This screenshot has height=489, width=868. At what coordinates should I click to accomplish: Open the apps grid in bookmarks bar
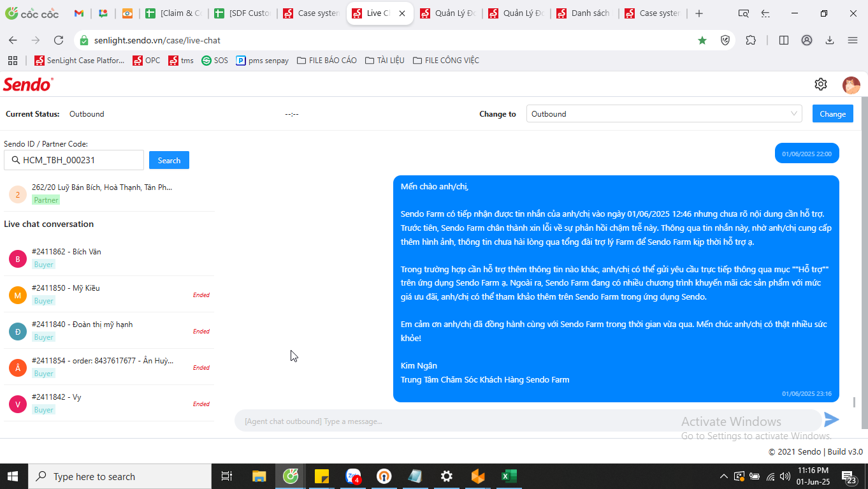[12, 61]
